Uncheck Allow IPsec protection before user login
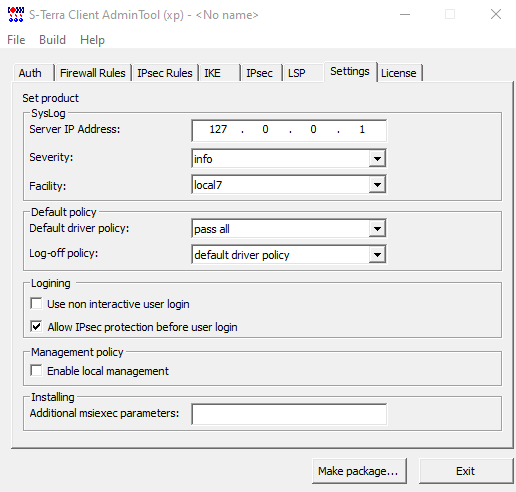516x492 pixels. tap(36, 326)
